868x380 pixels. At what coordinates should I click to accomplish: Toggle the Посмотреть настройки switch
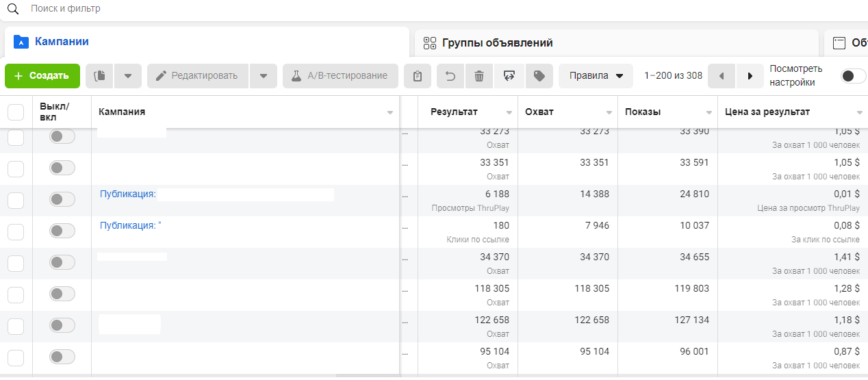[x=853, y=76]
